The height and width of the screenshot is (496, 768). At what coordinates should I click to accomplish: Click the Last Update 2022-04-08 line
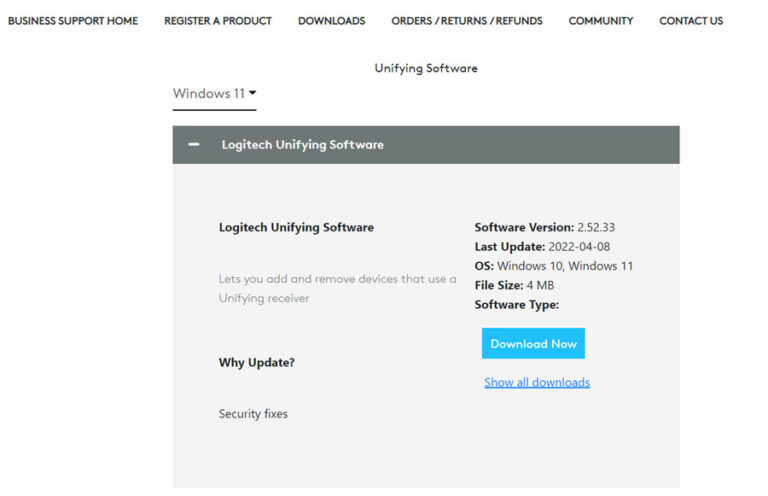[x=542, y=246]
